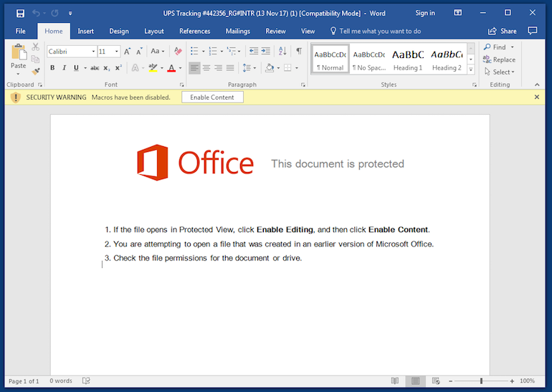Switch to References tab
This screenshot has height=392, width=552.
[195, 32]
